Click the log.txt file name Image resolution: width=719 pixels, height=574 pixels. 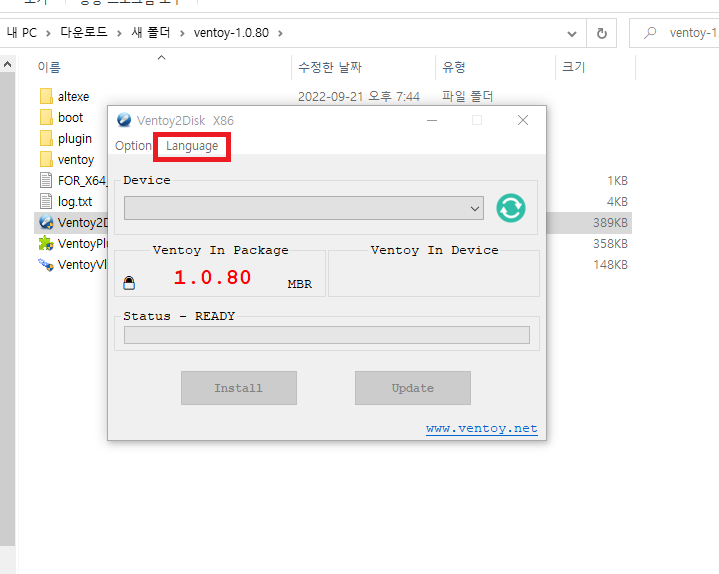(x=75, y=202)
